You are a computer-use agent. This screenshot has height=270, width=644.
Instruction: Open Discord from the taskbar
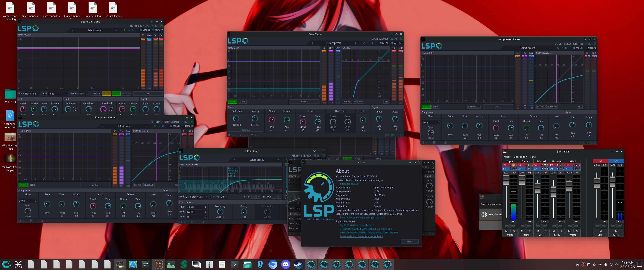[285, 264]
